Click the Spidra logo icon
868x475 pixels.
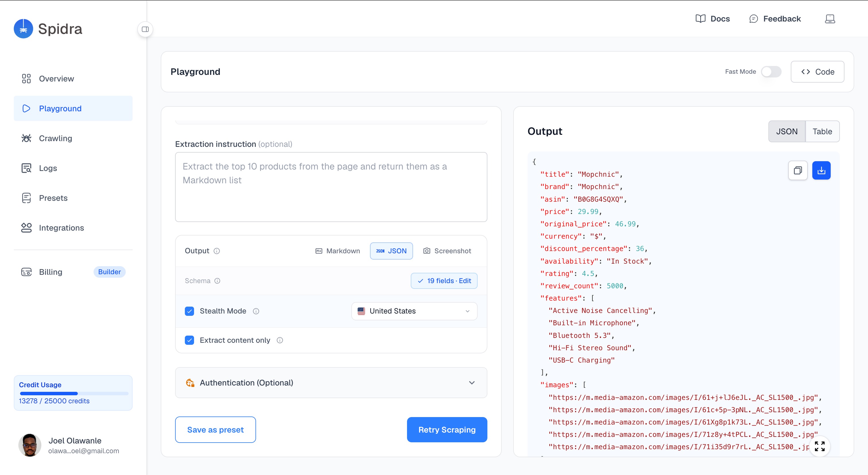coord(23,29)
